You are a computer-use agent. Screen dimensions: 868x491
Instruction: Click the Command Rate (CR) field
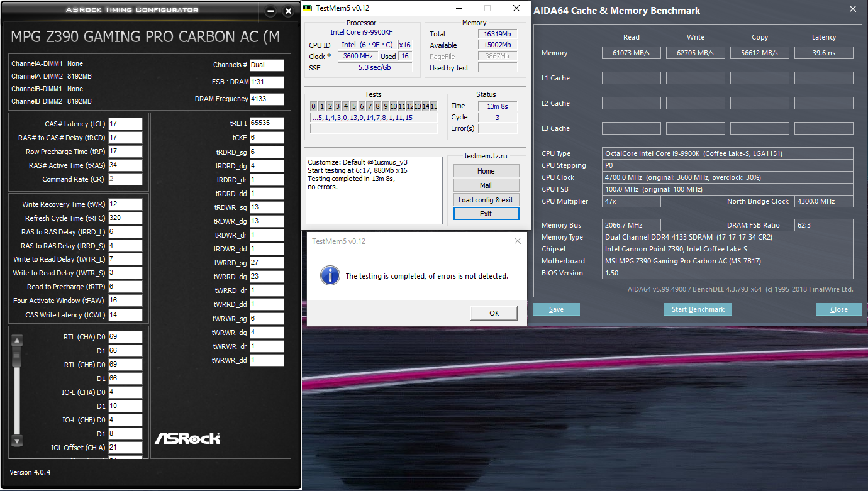click(125, 179)
